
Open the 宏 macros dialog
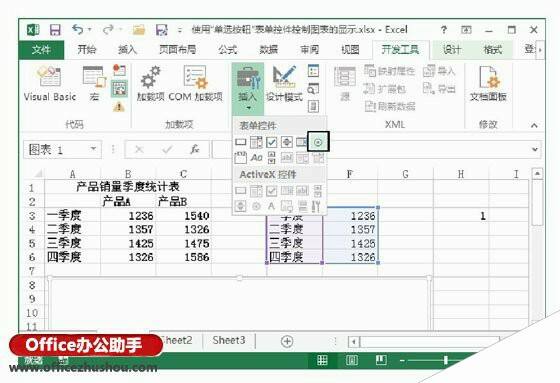[94, 84]
